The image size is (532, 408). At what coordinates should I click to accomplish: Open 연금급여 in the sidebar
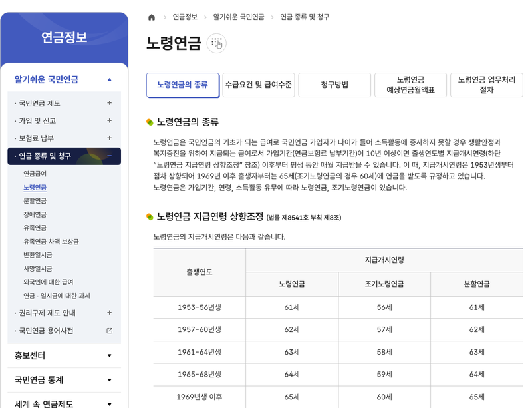tap(35, 174)
